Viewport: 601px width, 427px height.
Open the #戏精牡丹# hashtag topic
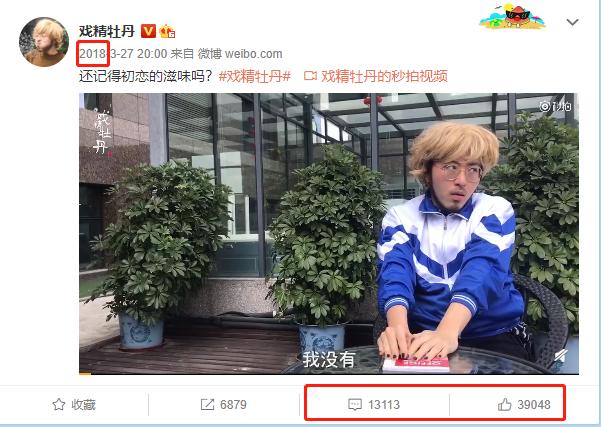255,76
